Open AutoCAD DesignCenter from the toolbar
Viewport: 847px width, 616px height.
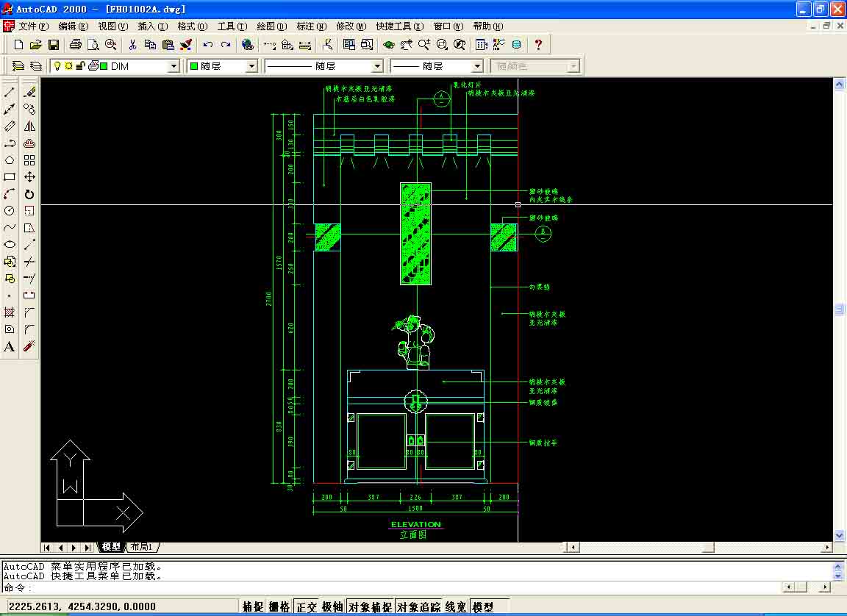tap(482, 45)
